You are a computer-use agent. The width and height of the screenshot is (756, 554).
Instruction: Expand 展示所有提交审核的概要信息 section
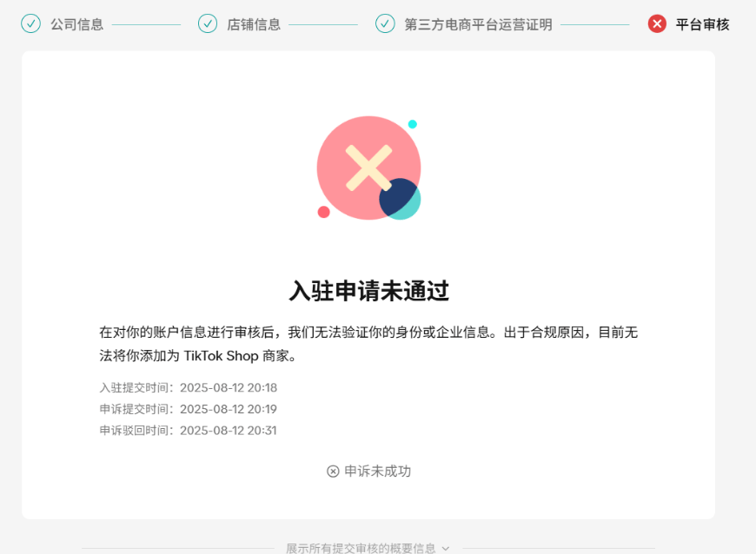click(361, 548)
